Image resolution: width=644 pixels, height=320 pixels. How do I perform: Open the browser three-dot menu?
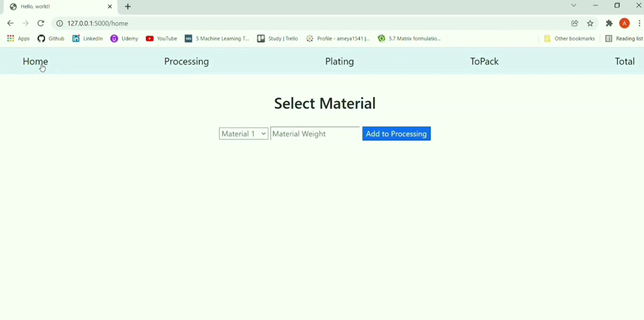pyautogui.click(x=640, y=23)
